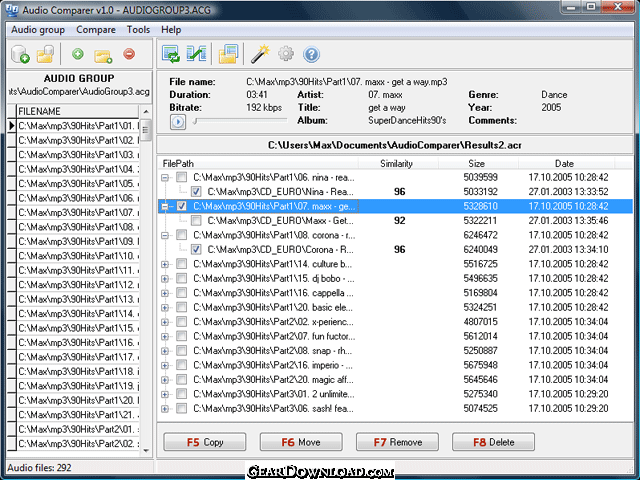Click size value 5033192
The image size is (640, 480).
click(x=480, y=191)
